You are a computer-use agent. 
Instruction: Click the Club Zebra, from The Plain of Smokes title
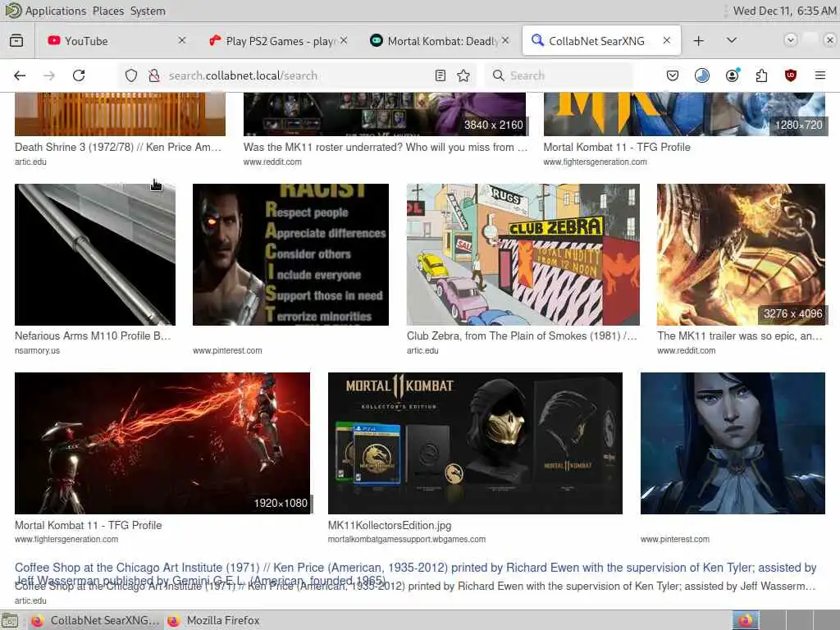point(522,336)
